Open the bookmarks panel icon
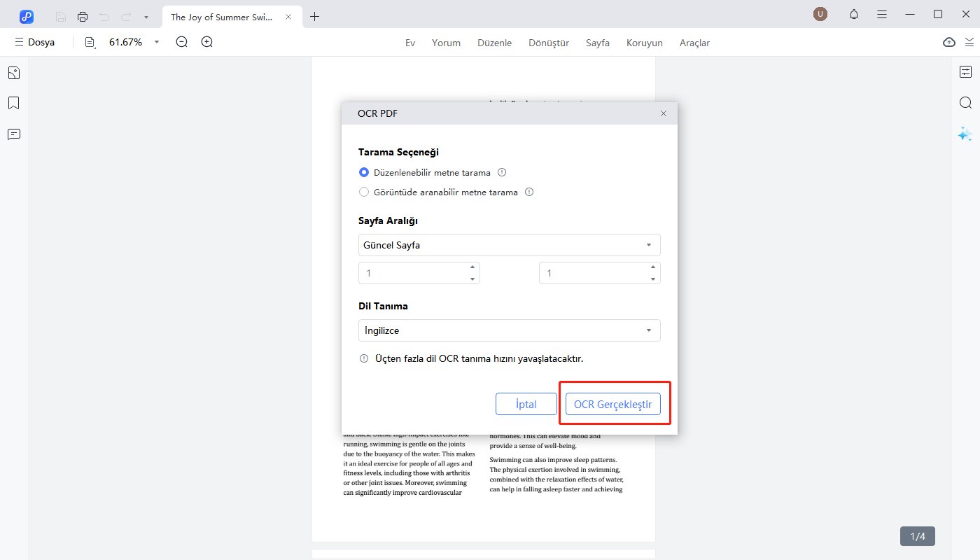This screenshot has width=980, height=560. click(x=13, y=104)
